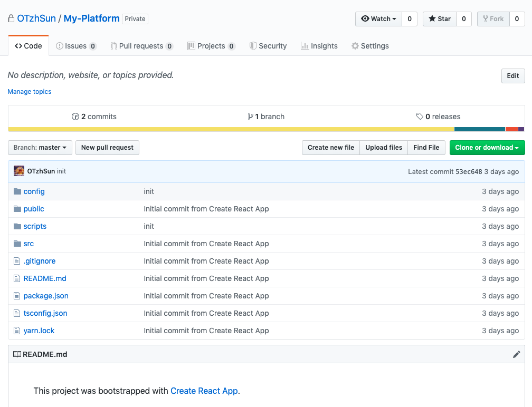Click the pencil icon to edit README.md

[516, 354]
